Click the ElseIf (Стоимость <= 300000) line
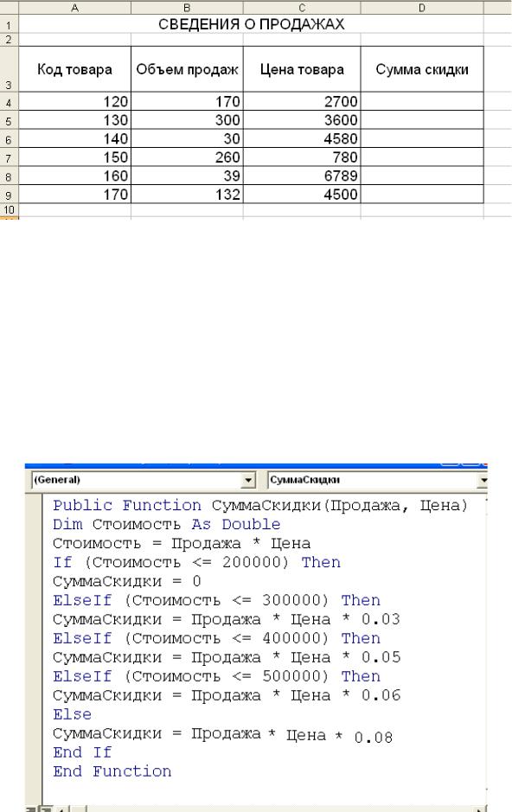This screenshot has height=812, width=512. click(x=216, y=601)
